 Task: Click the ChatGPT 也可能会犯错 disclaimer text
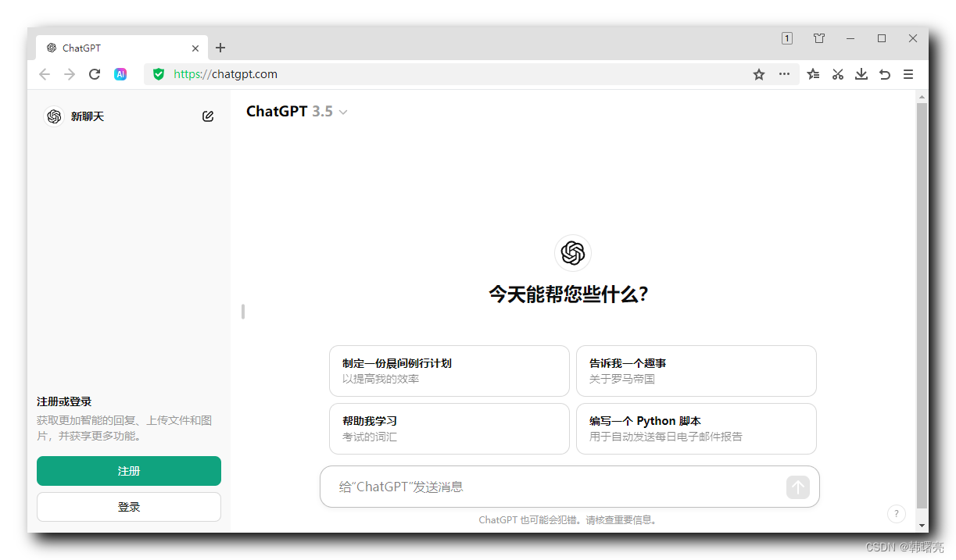pyautogui.click(x=569, y=520)
